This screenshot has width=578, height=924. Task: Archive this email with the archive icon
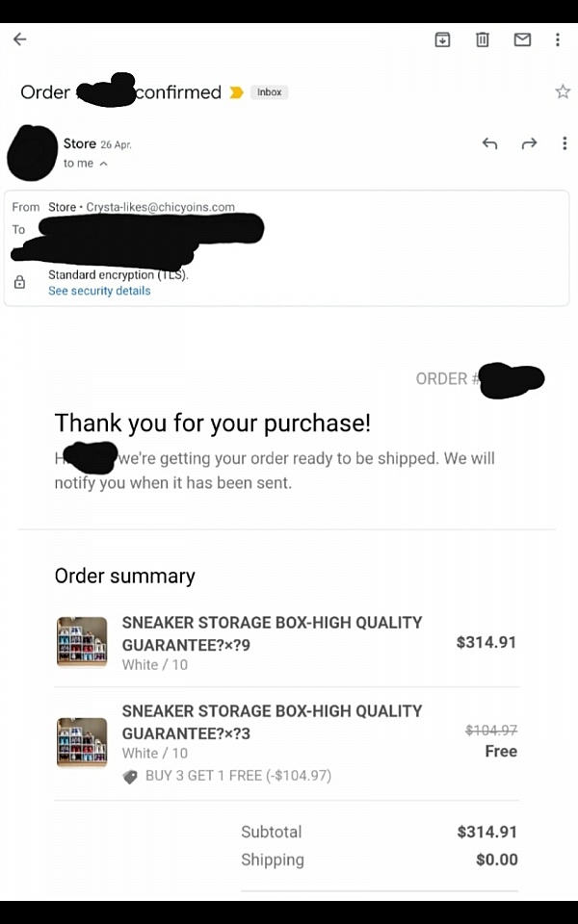pyautogui.click(x=442, y=39)
